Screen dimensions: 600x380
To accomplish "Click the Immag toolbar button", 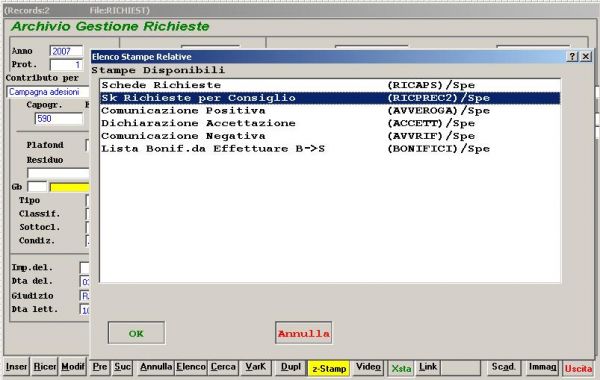I will 542,367.
